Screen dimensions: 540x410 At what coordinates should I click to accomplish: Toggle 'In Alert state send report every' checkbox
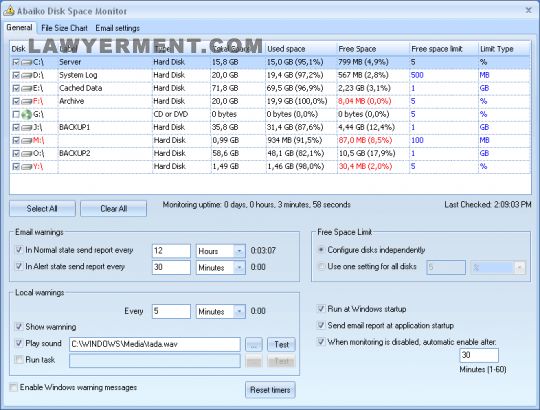coord(19,266)
